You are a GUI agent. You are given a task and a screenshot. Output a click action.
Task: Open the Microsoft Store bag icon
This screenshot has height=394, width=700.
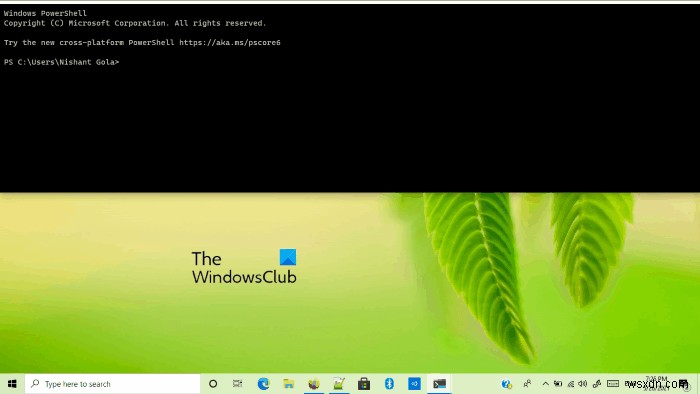[x=364, y=384]
